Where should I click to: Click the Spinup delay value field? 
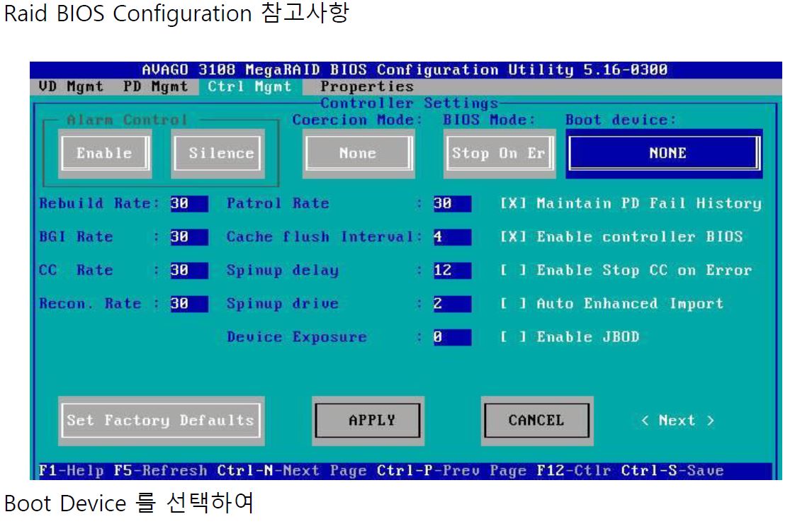click(x=451, y=270)
